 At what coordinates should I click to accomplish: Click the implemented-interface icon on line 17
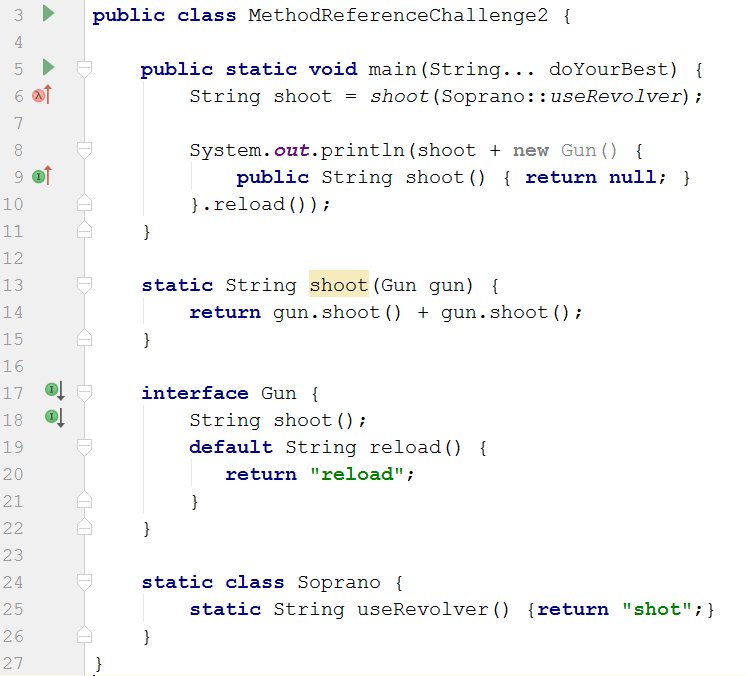[x=54, y=391]
